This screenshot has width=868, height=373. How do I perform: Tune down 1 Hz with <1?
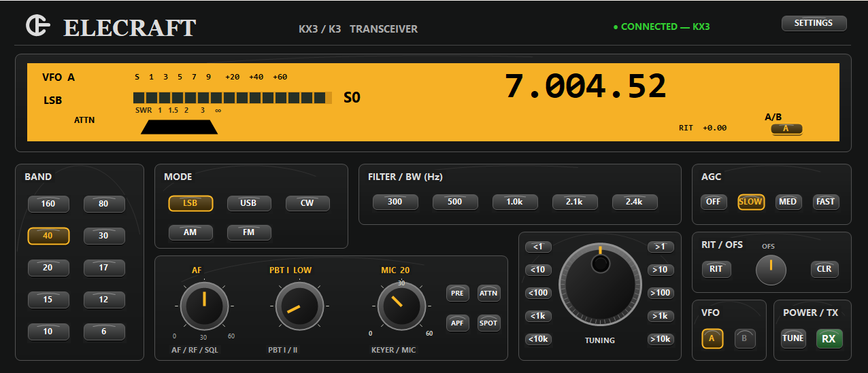coord(538,247)
